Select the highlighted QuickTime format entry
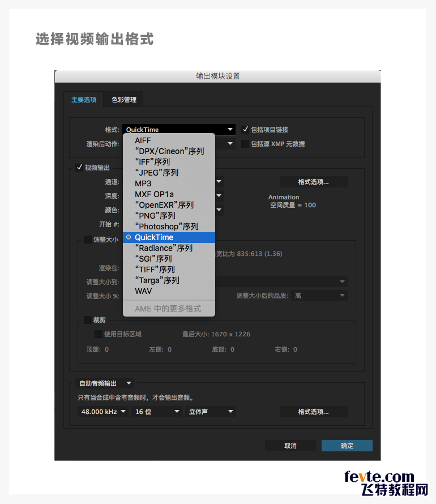436x504 pixels. (154, 237)
